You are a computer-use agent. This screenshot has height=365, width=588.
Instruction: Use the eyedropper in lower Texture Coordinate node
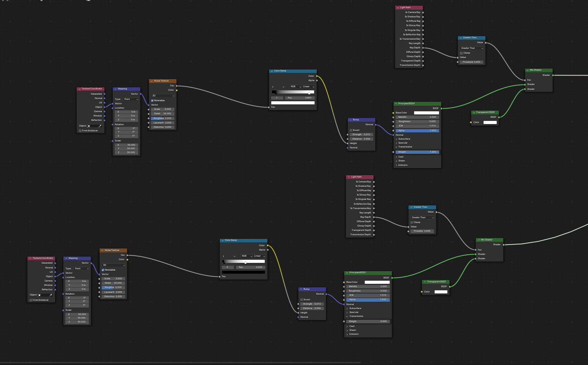click(x=51, y=295)
